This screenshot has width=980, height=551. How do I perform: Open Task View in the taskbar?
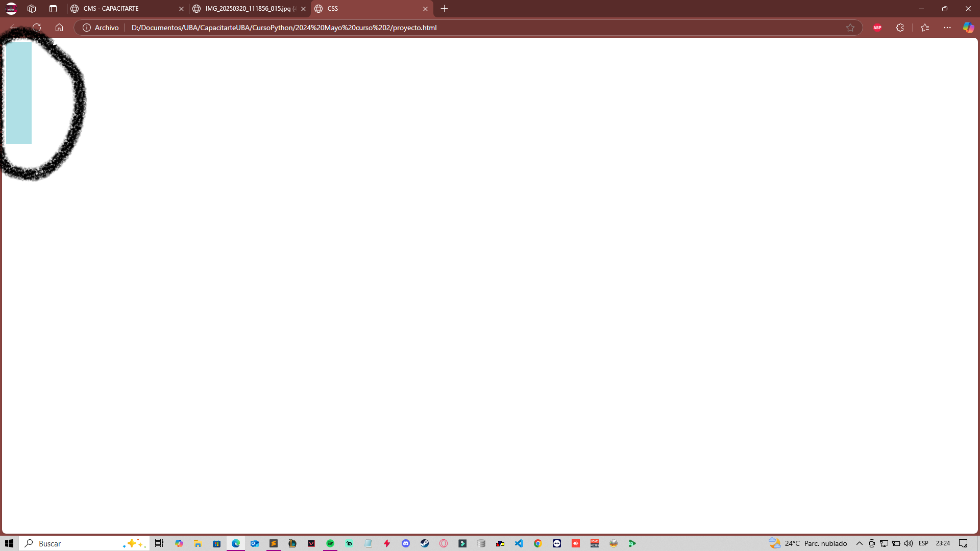159,543
